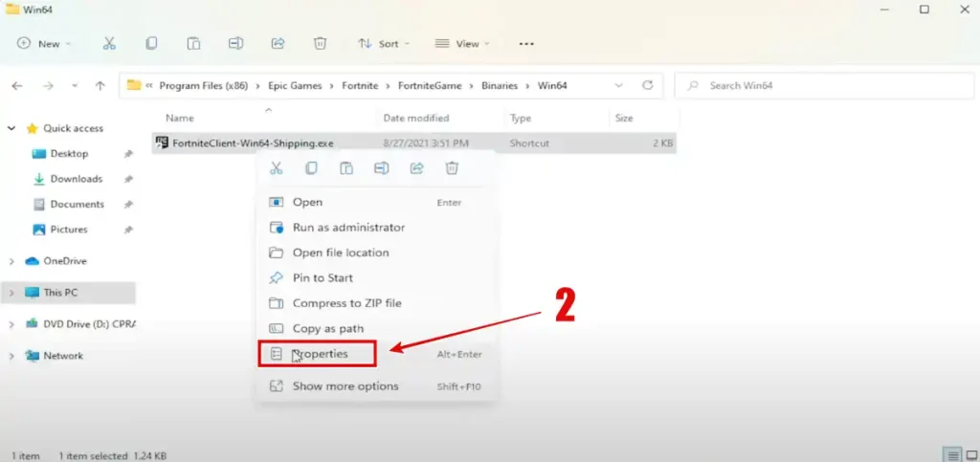Choose Compress to ZIP file
This screenshot has width=980, height=462.
pyautogui.click(x=375, y=303)
